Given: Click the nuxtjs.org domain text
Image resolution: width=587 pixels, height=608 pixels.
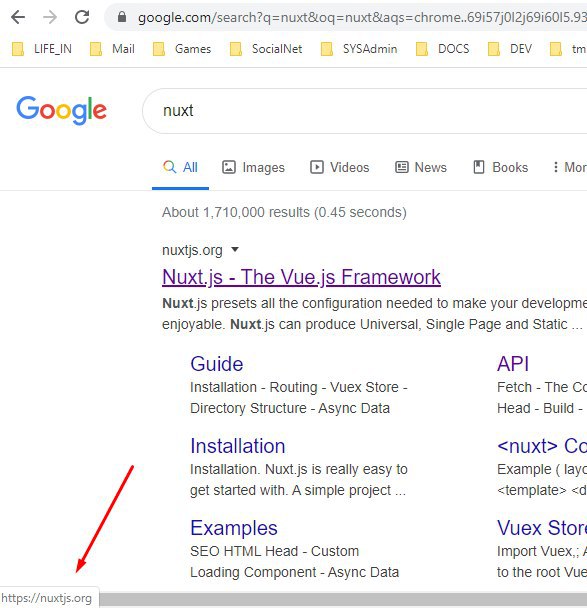Looking at the screenshot, I should click(192, 250).
